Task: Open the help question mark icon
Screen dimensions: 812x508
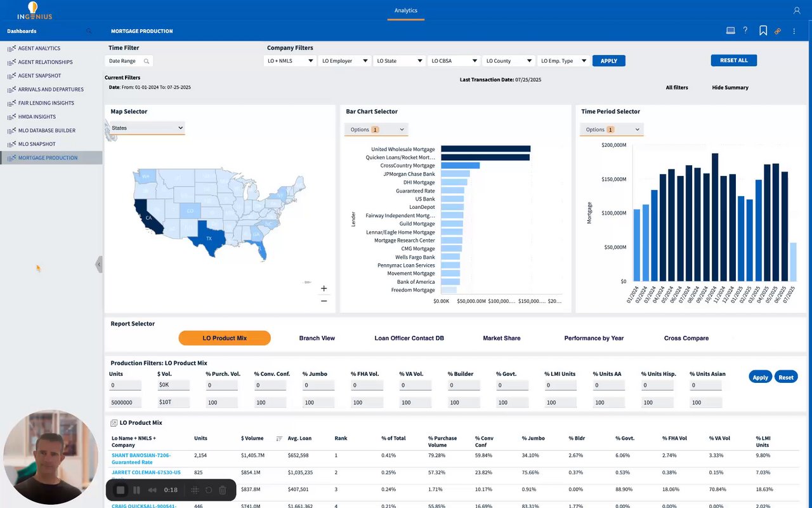Action: click(x=745, y=30)
